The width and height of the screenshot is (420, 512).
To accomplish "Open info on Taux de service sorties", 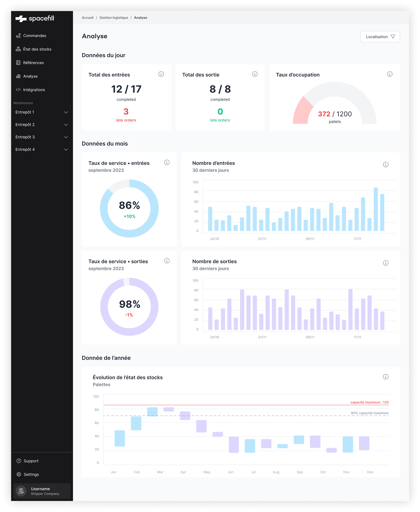I will 167,261.
